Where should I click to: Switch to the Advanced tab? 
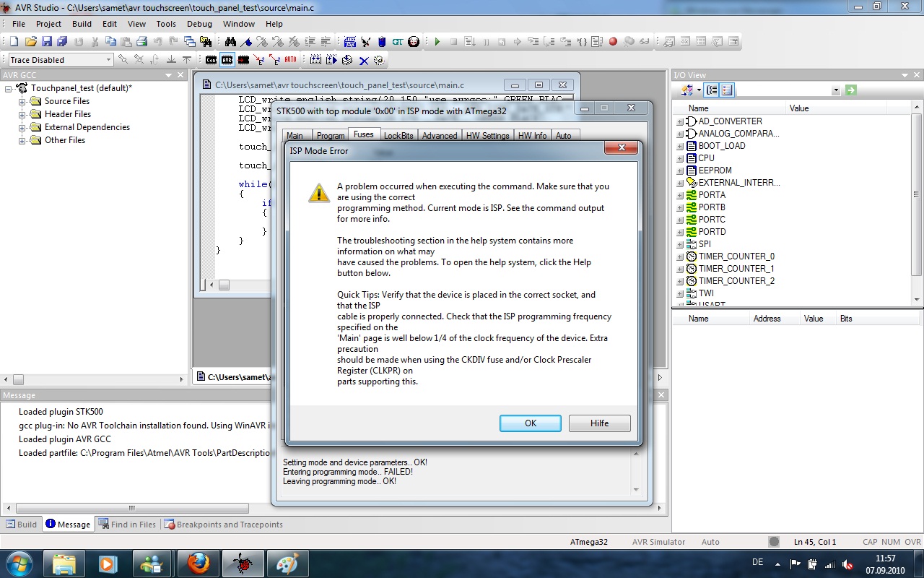coord(440,136)
